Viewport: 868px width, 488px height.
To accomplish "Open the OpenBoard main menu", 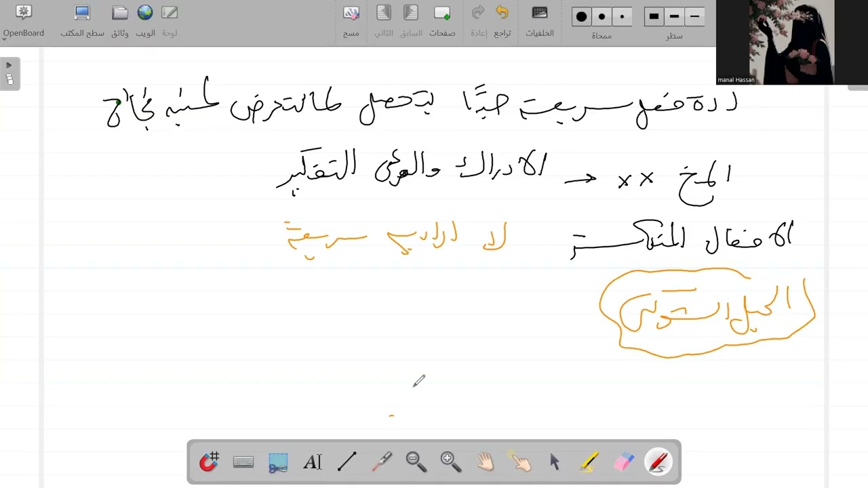I will tap(24, 21).
